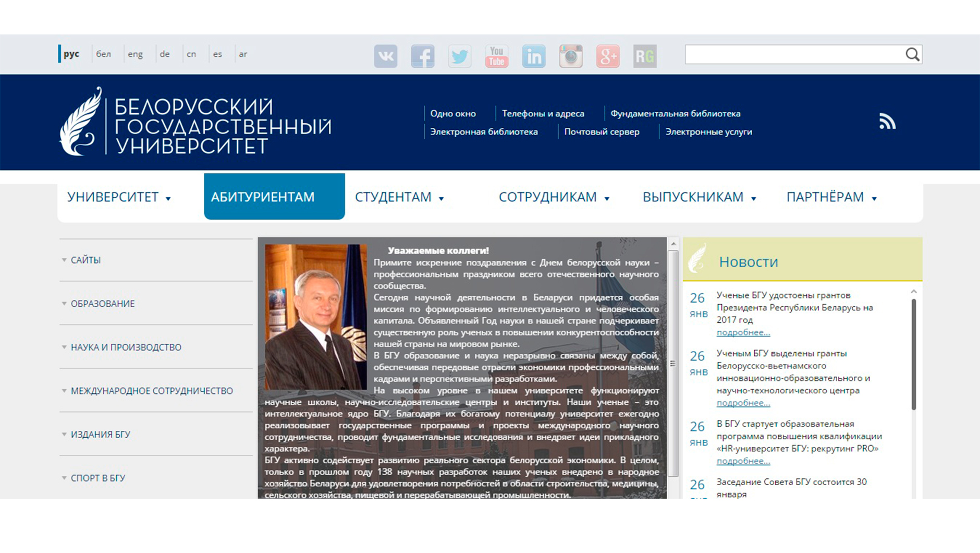Click Белорусский Государственный Университет title text
This screenshot has width=980, height=553.
pos(223,126)
